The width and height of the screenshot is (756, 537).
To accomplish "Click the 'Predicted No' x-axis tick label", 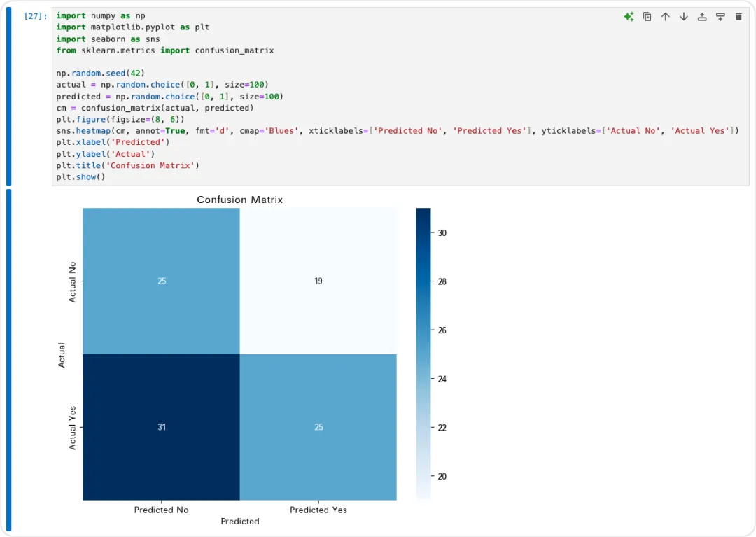I will coord(161,510).
